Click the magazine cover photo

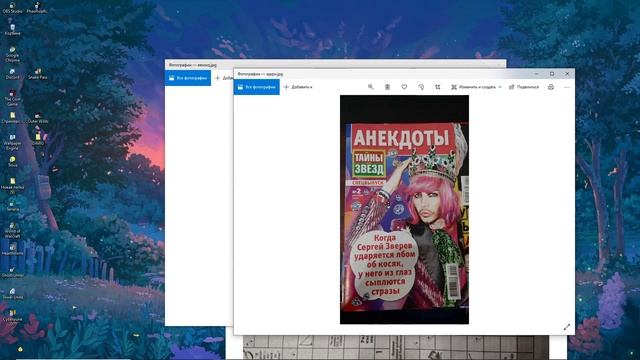click(x=404, y=210)
